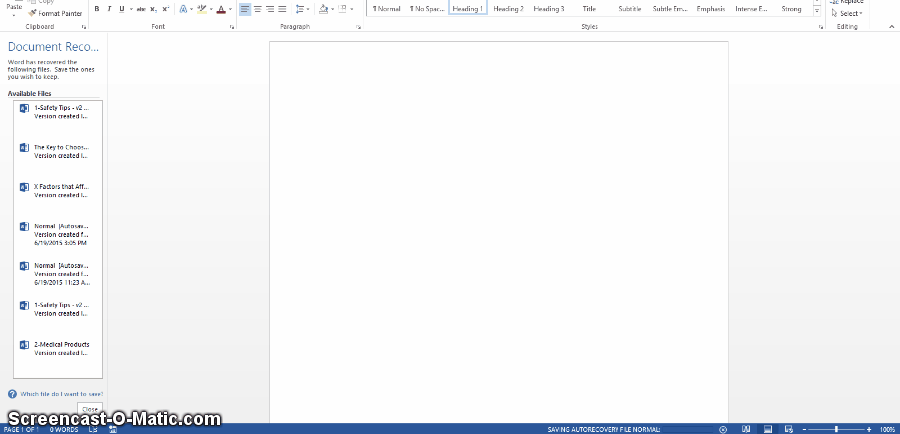
Task: Open 'The Key to Choos...' recovered file
Action: click(58, 152)
